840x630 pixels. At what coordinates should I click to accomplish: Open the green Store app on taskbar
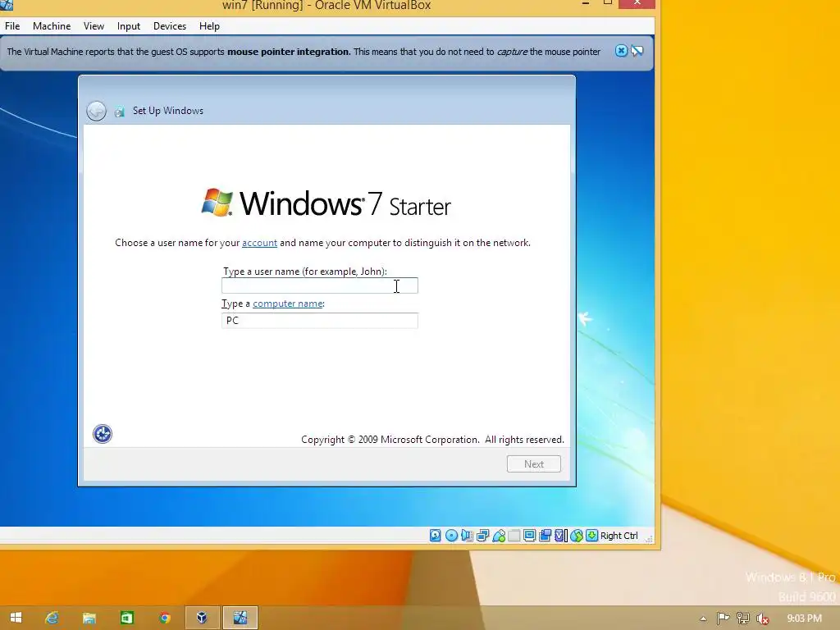pos(127,618)
